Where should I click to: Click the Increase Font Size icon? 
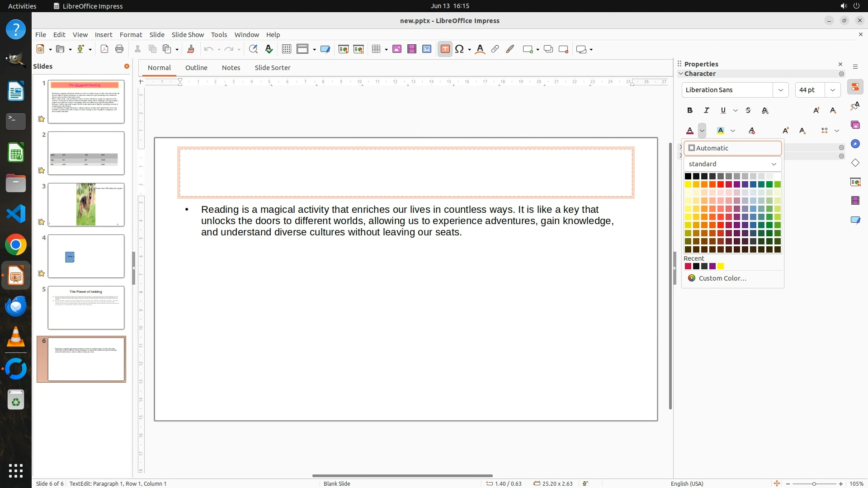click(x=816, y=110)
